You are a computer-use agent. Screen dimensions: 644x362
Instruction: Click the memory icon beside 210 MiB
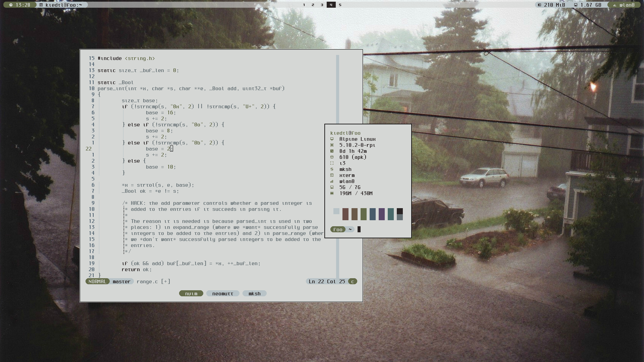(x=539, y=5)
